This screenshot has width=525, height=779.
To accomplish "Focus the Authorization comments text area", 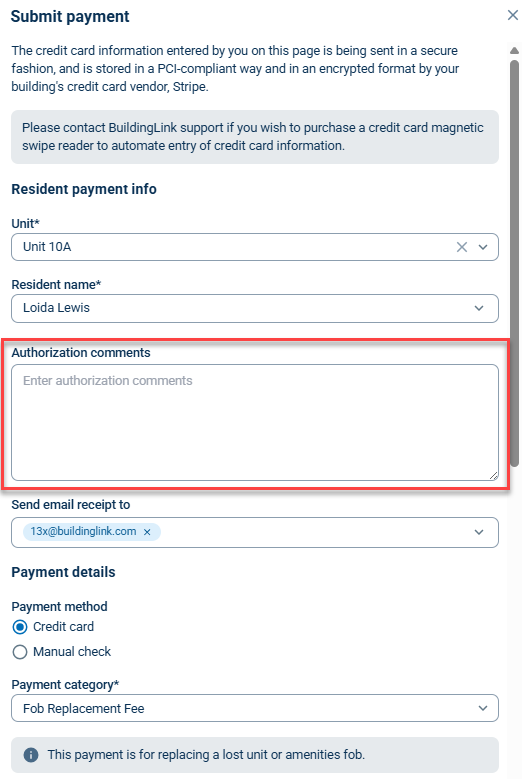I will point(255,423).
